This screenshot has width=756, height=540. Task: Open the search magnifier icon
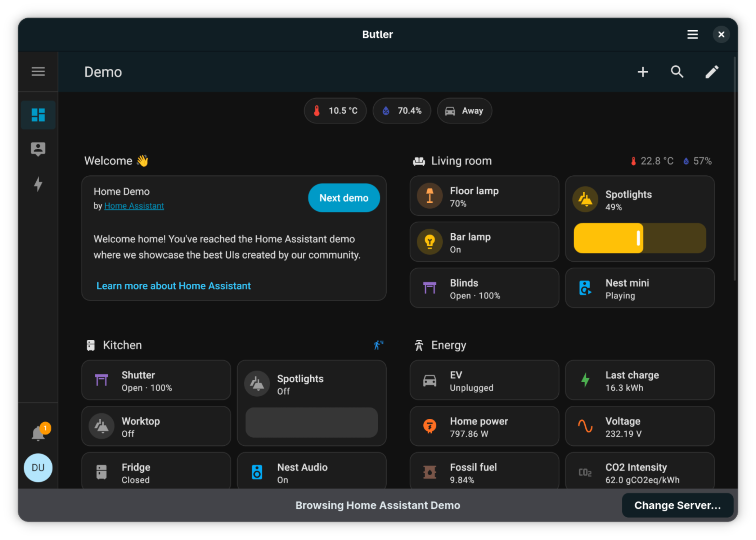click(x=677, y=72)
